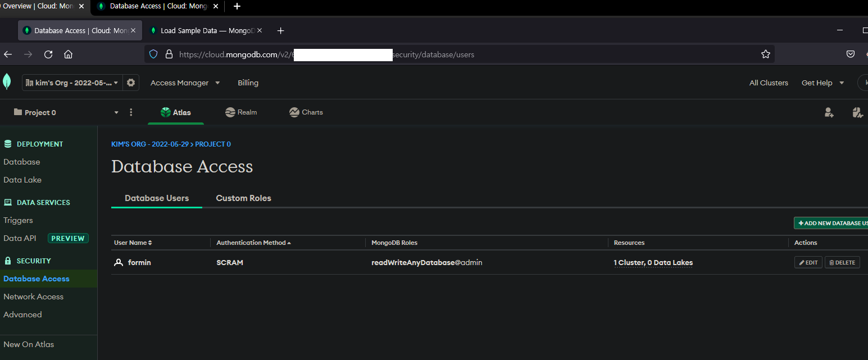Click the shield tracking protection icon
Screen dimensions: 868x360
(x=153, y=54)
